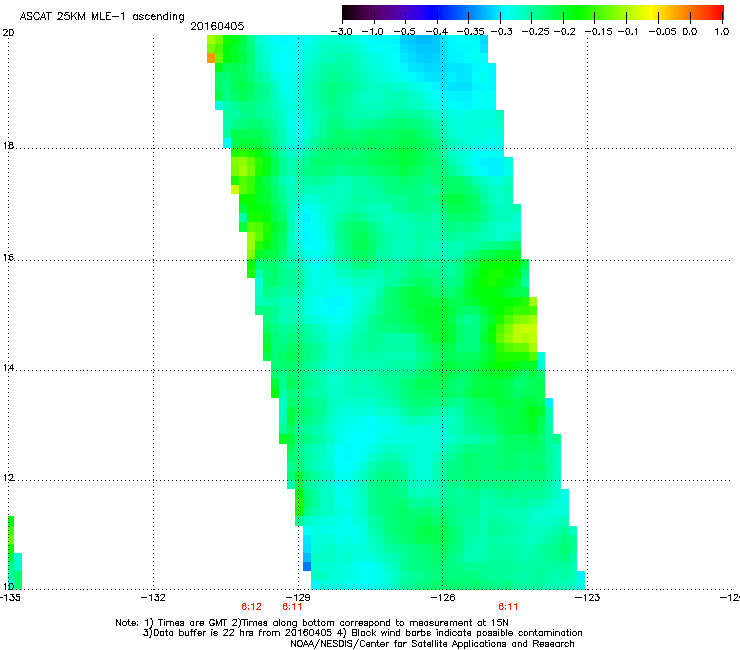Click the longitude label -132

(153, 598)
